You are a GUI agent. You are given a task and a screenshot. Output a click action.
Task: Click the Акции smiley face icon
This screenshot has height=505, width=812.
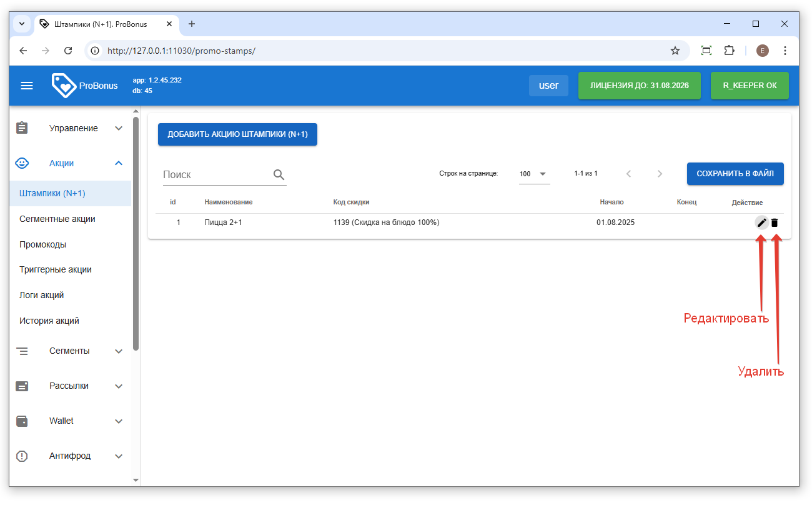[22, 163]
